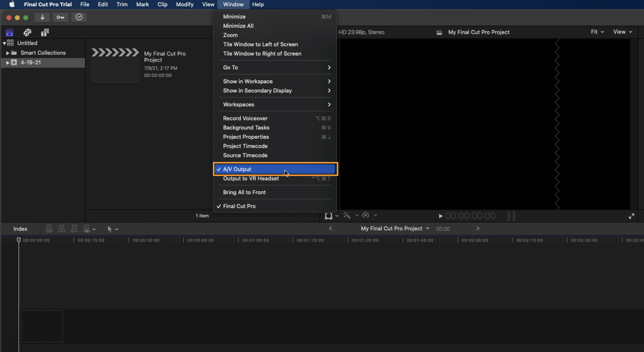Open the Modify menu
This screenshot has width=644, height=352.
pyautogui.click(x=185, y=4)
